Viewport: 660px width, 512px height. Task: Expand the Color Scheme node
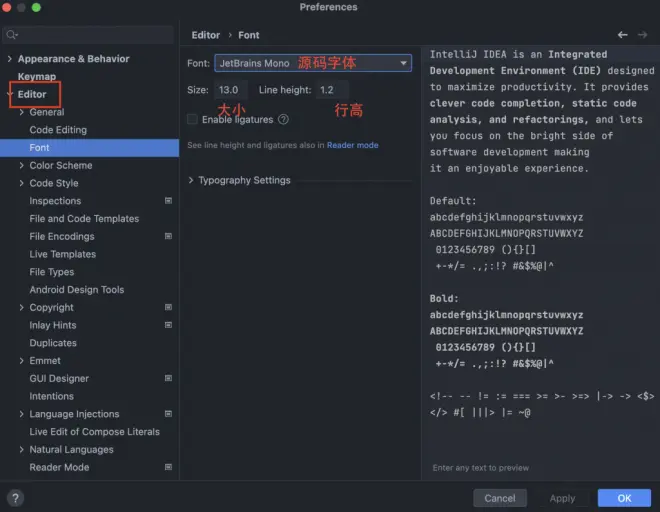(21, 165)
